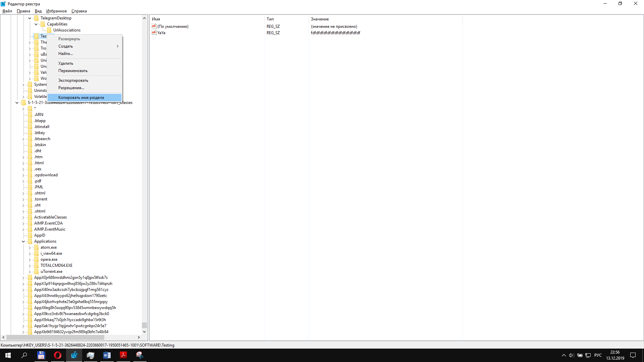Switch input language РУС
This screenshot has width=644, height=362.
[598, 355]
